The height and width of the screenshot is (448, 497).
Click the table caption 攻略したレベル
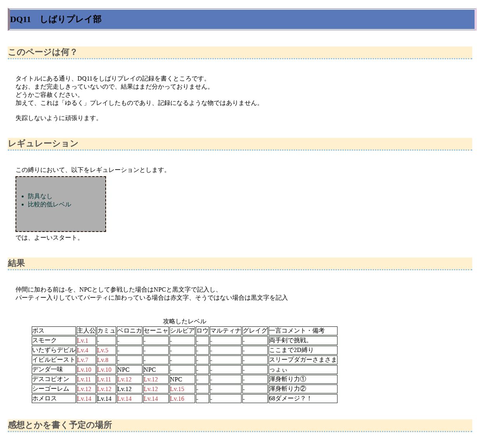point(185,321)
